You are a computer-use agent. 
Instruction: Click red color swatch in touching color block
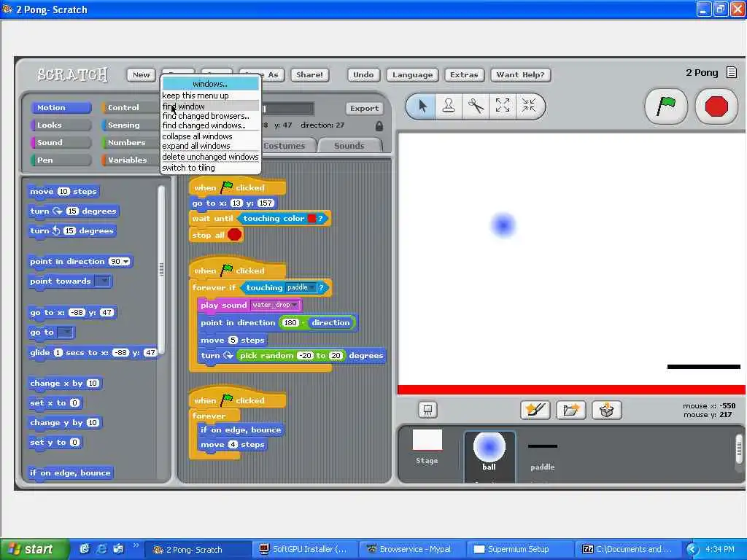click(x=312, y=219)
